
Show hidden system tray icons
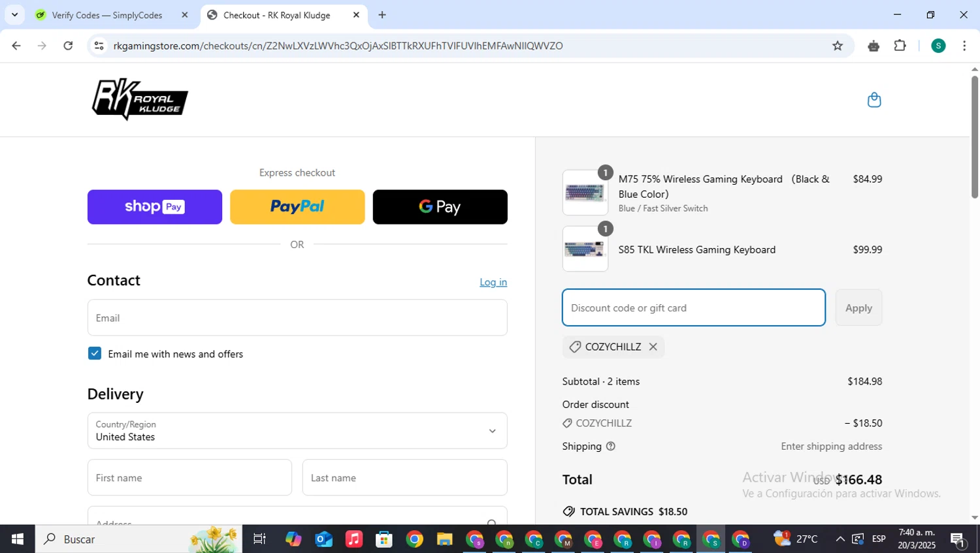pos(840,539)
